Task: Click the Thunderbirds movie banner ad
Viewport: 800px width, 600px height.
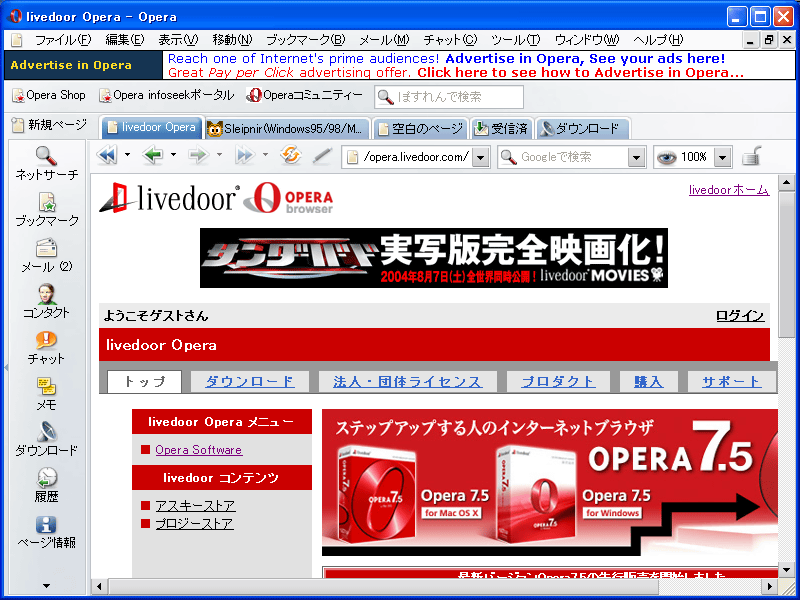Action: 434,258
